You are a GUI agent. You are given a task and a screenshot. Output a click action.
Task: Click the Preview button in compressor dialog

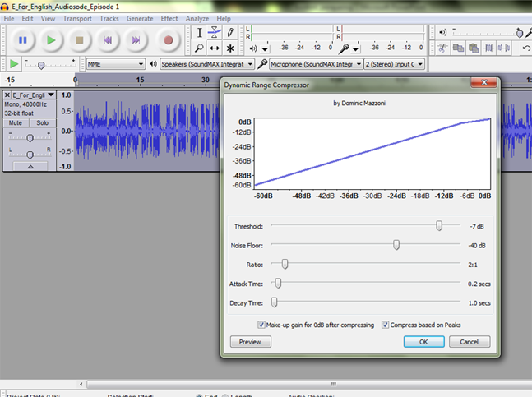point(250,342)
